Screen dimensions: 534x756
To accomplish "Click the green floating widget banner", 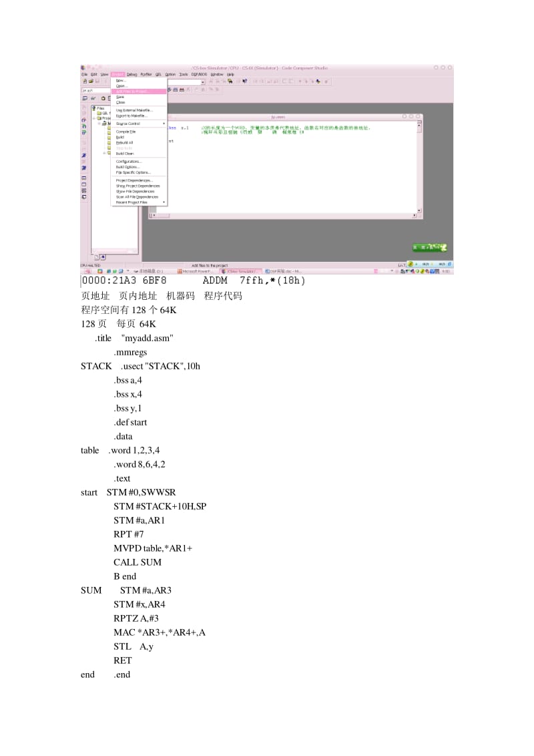I will [x=429, y=247].
